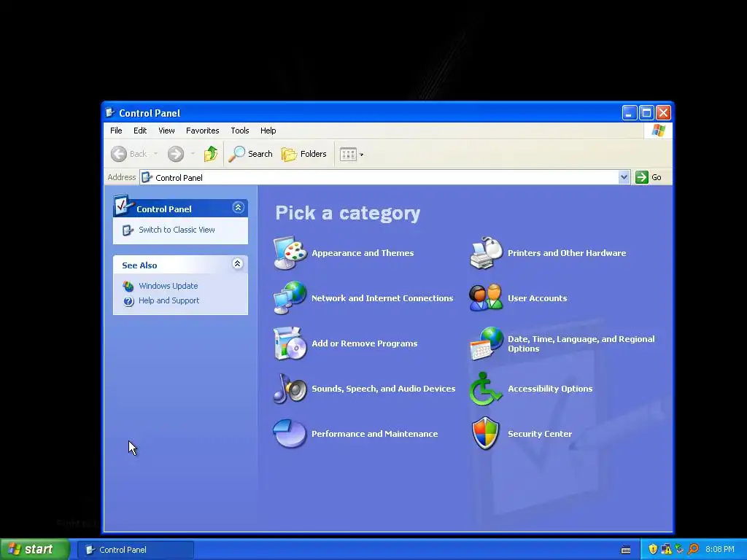This screenshot has height=560, width=747.
Task: Open the Add or Remove Programs link
Action: pos(365,343)
